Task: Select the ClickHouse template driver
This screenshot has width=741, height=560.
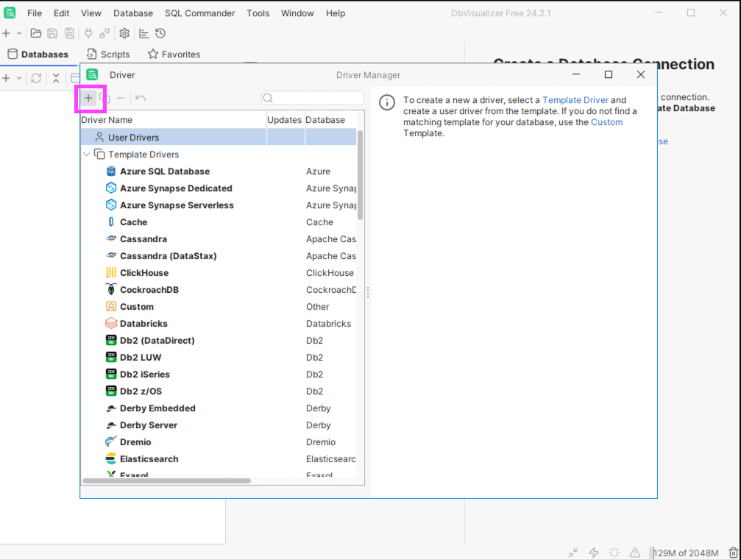Action: (x=144, y=273)
